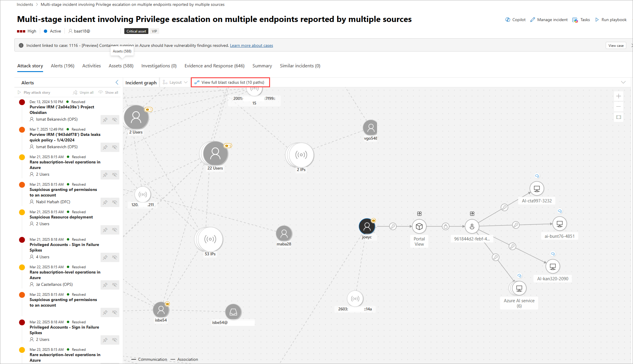Viewport: 633px width, 364px height.
Task: Click the isbe54@ mailbox node
Action: click(x=233, y=312)
